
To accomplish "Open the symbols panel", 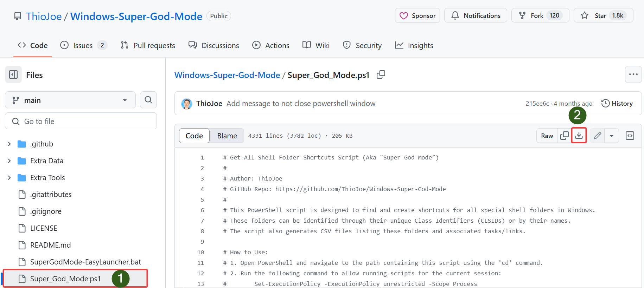I will [x=630, y=136].
